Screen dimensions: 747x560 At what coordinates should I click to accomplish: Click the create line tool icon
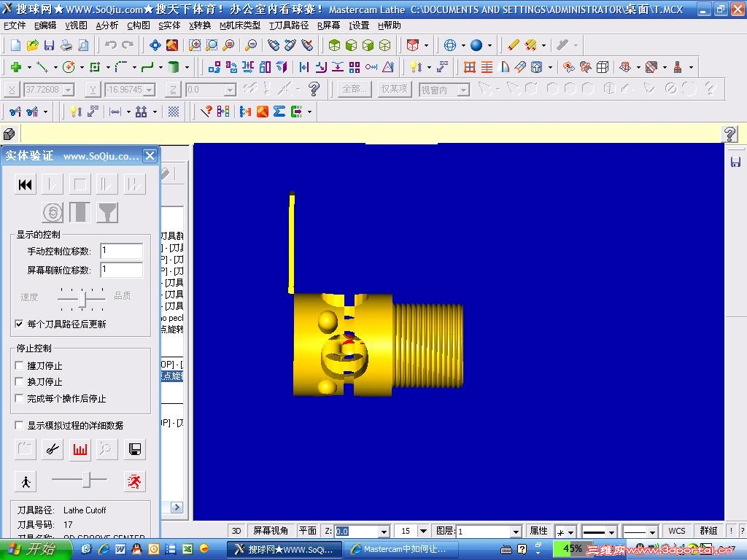point(42,67)
